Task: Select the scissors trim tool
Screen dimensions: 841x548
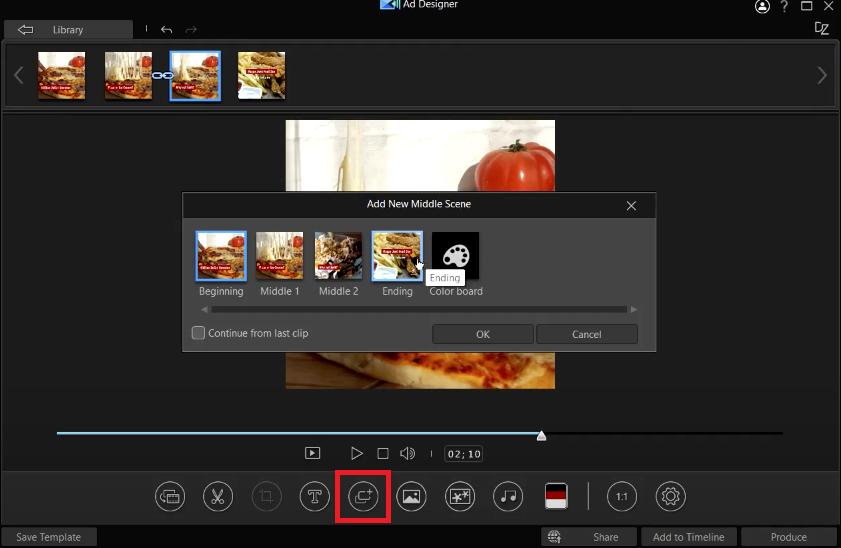Action: tap(218, 497)
